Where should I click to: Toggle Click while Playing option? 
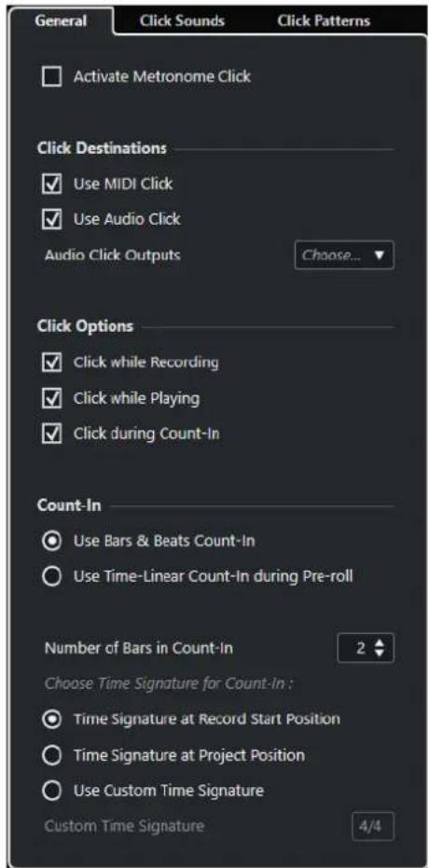pos(52,398)
